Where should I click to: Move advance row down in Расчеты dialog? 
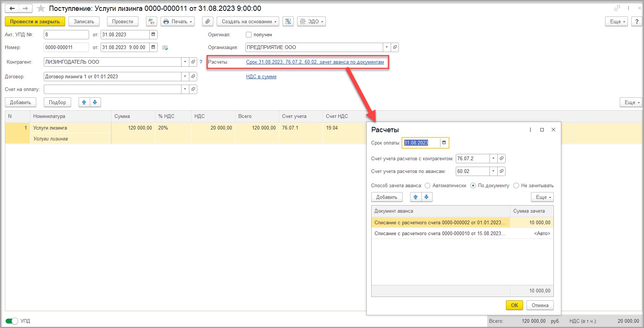[x=427, y=197]
